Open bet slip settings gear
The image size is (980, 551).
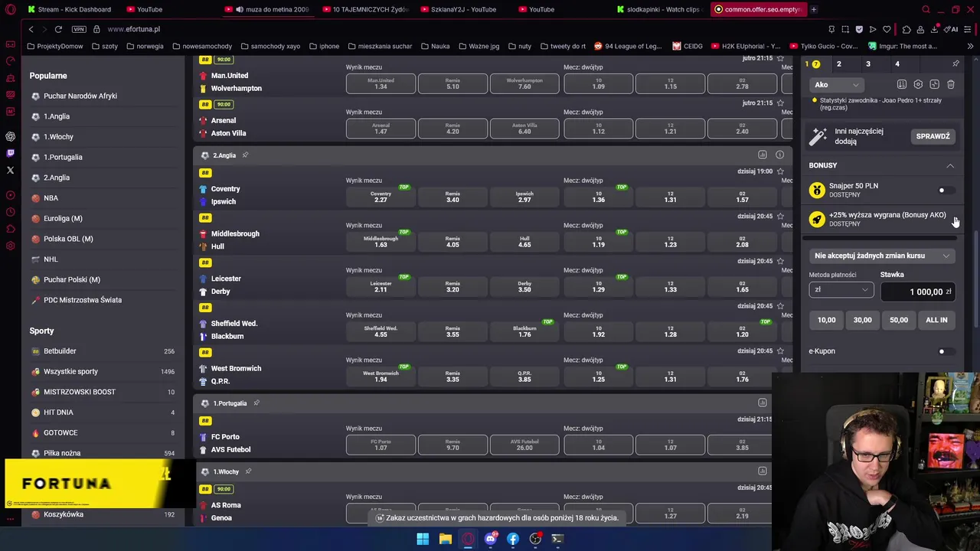918,84
